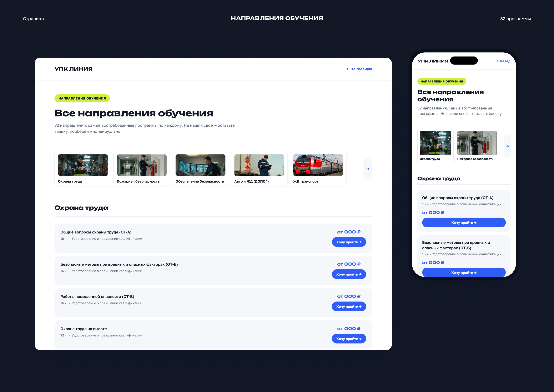Click the desktop УПК ЛИНИЯ logo
The height and width of the screenshot is (392, 554).
73,69
